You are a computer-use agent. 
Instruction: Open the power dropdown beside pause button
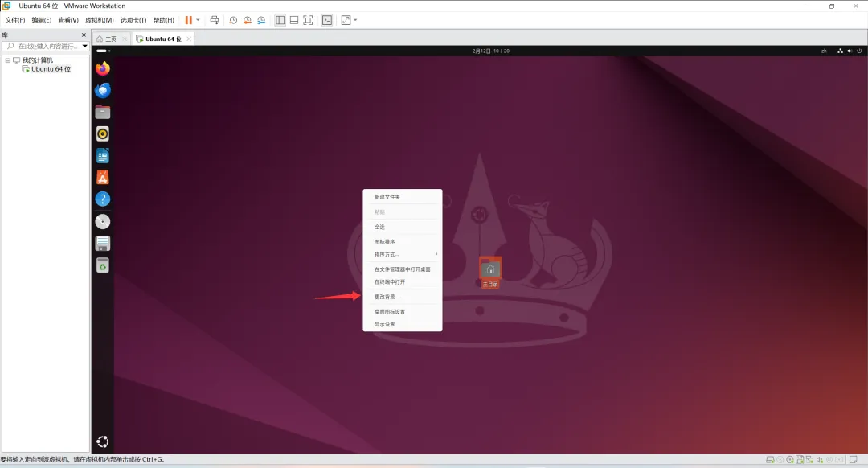coord(199,20)
